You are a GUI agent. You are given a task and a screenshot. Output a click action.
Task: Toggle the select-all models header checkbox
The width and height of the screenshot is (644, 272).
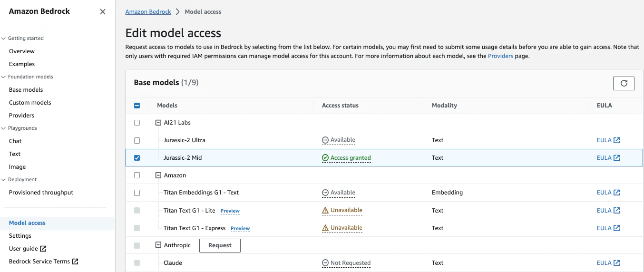tap(137, 106)
